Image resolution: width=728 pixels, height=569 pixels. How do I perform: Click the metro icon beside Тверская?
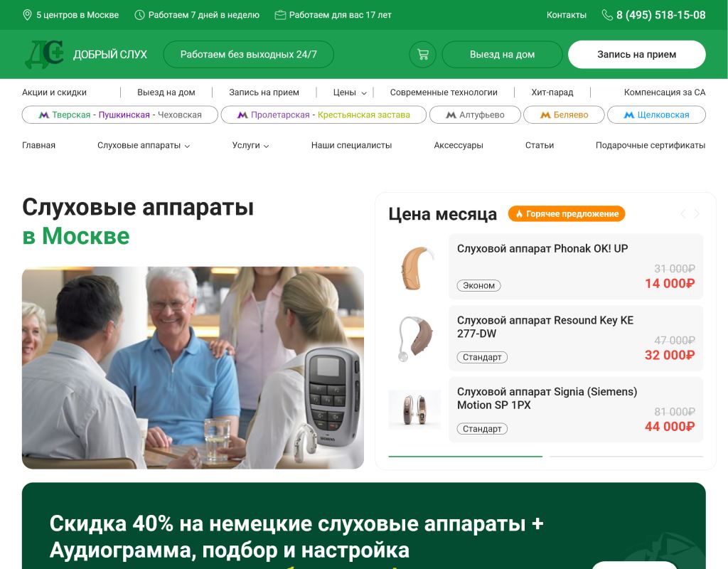43,115
